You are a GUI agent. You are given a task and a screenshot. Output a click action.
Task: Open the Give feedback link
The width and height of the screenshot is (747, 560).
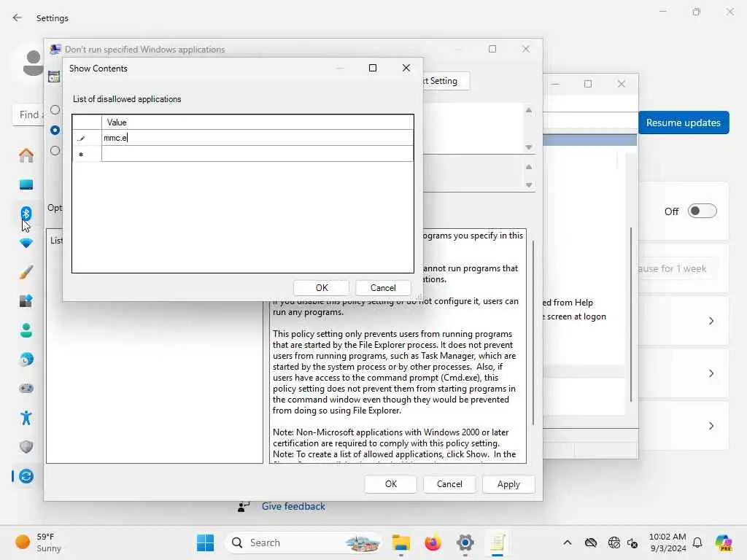pos(293,506)
